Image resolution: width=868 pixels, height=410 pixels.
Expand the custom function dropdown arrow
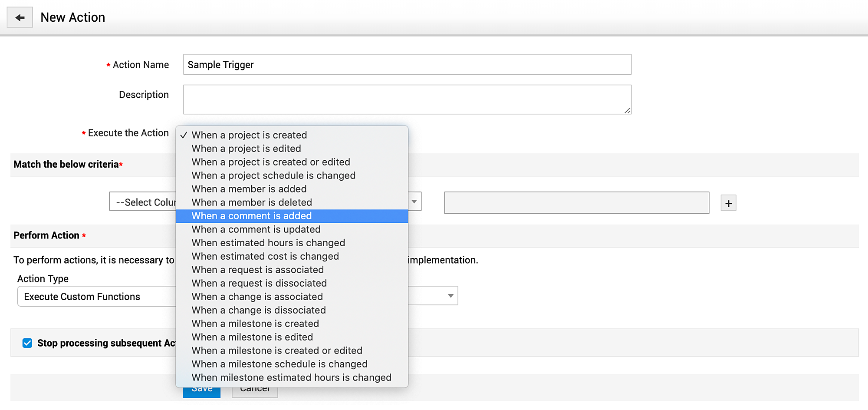point(450,296)
